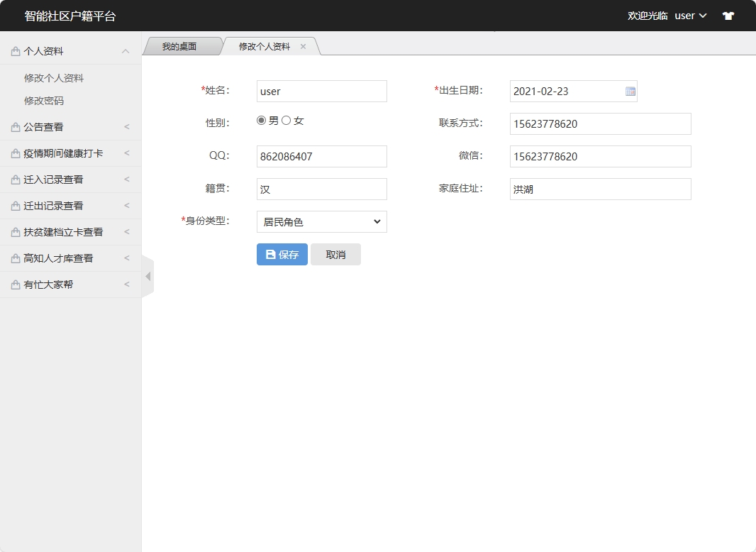756x552 pixels.
Task: Click the 疫情期间健康打卡 sidebar icon
Action: click(x=14, y=153)
